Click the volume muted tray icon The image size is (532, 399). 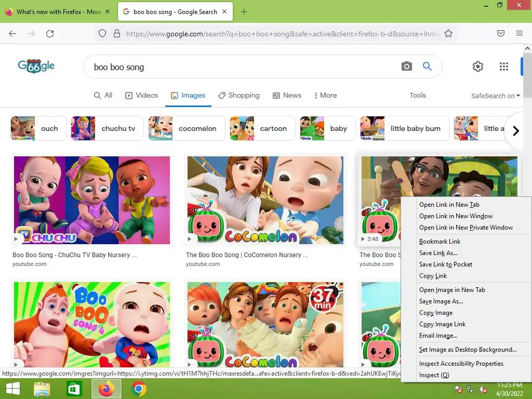483,389
